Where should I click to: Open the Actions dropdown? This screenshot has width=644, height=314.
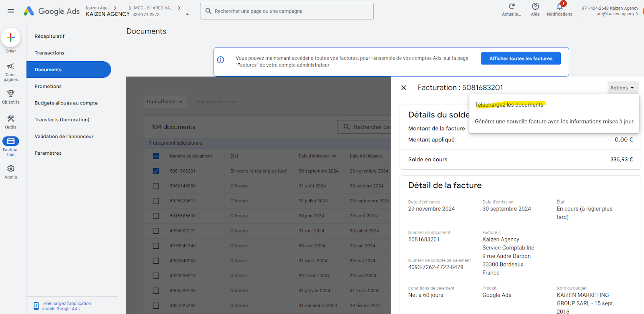coord(623,87)
